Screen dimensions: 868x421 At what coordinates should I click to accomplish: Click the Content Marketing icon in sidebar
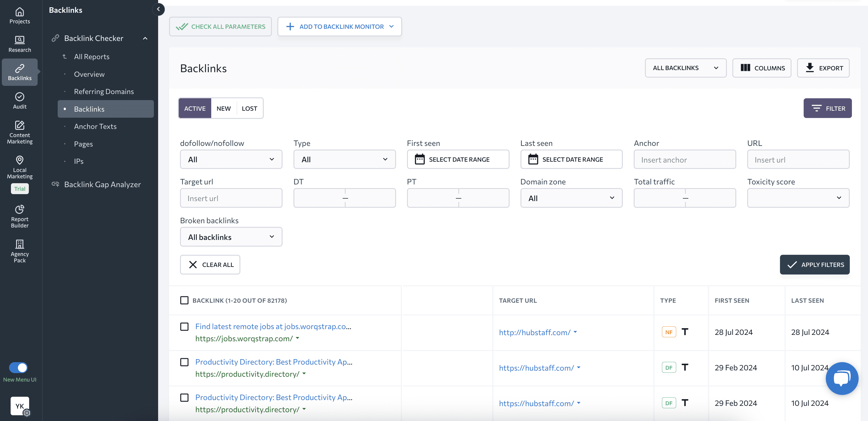(19, 132)
